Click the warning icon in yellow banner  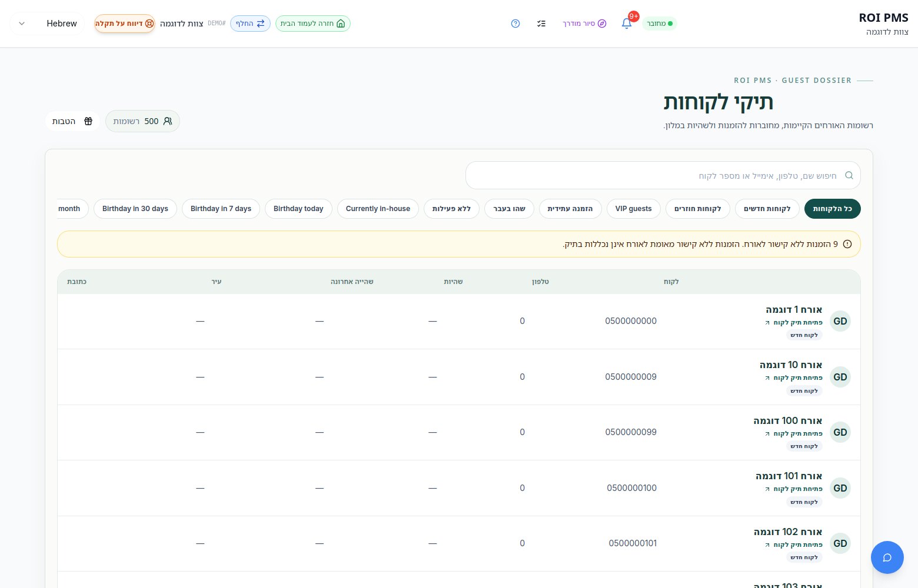[847, 244]
